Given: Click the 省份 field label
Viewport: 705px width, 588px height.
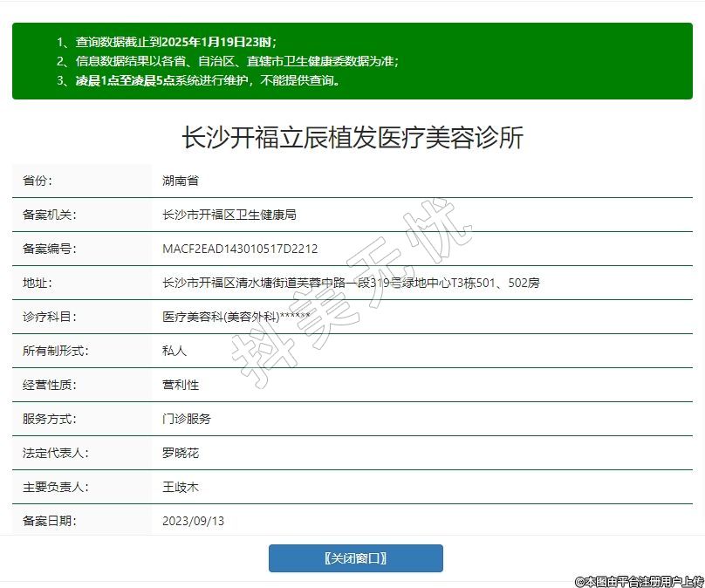Looking at the screenshot, I should coord(38,181).
